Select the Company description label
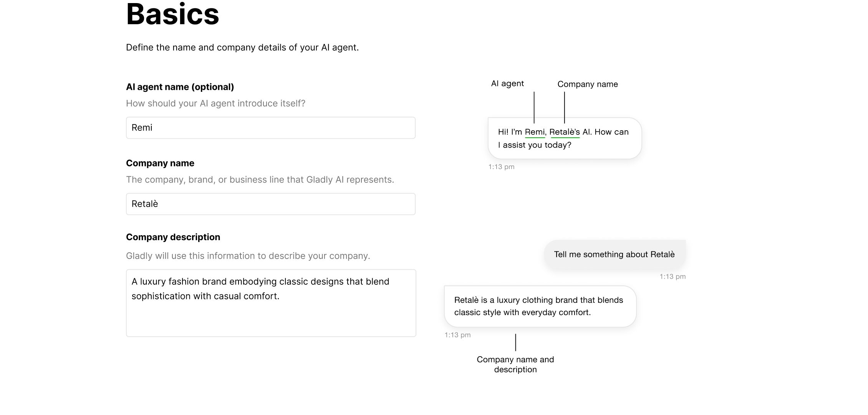 [x=173, y=237]
